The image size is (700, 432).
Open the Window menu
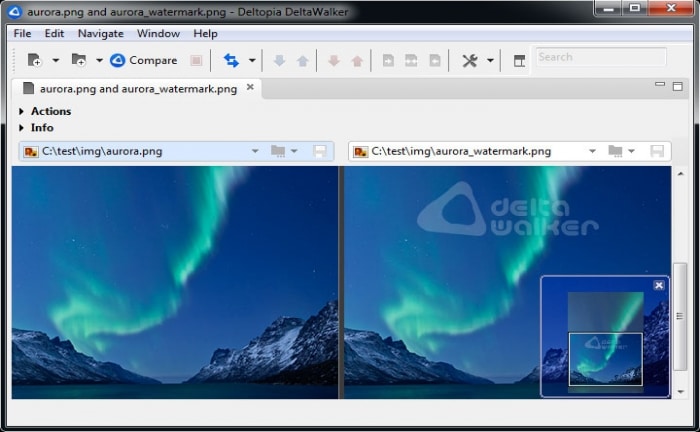[x=158, y=33]
